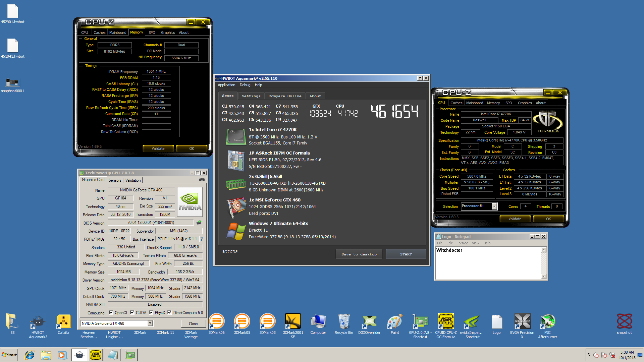Launch the Paint shortcut
The width and height of the screenshot is (644, 362).
(x=395, y=324)
